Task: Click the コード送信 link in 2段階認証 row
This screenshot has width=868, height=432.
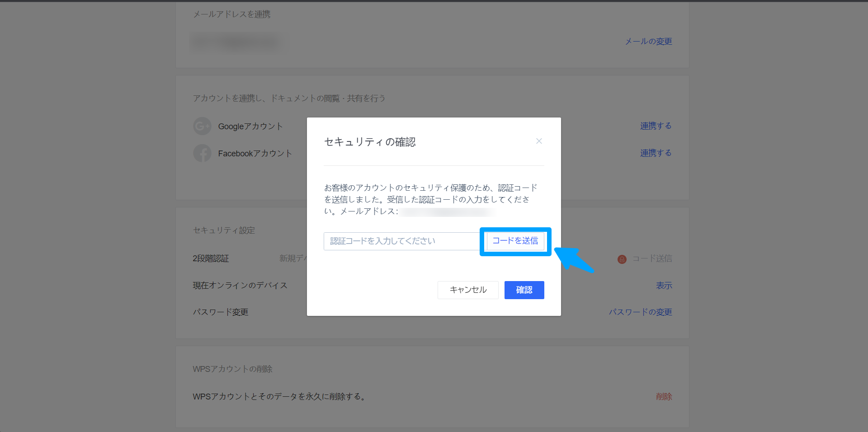Action: pyautogui.click(x=652, y=258)
